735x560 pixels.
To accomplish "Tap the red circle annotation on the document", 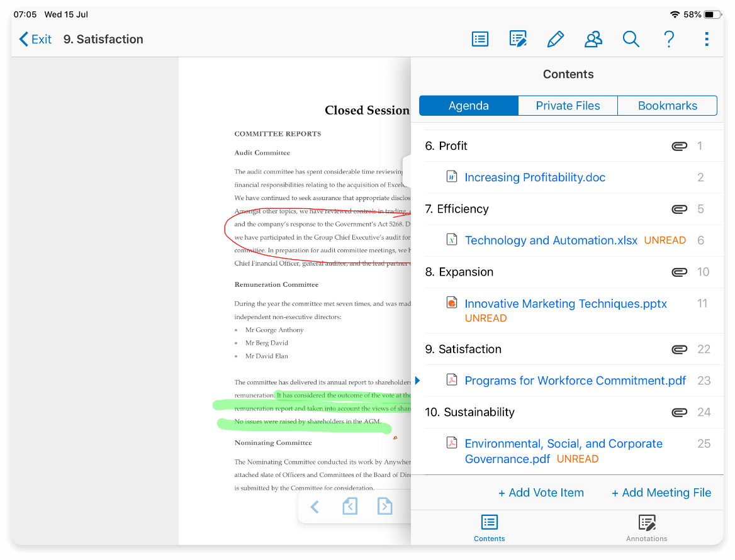I will tap(318, 236).
